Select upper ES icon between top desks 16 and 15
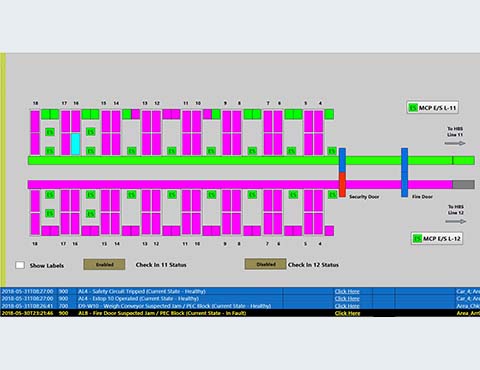 (91, 132)
